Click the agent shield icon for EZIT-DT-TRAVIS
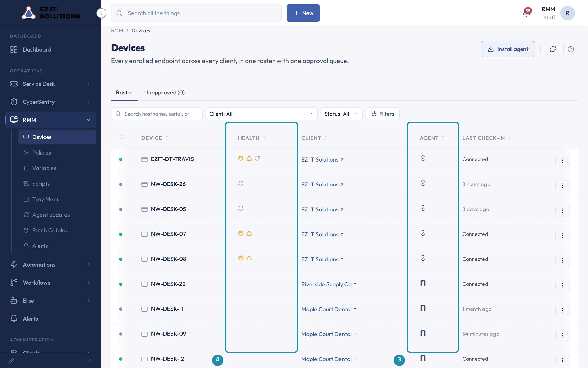 point(423,158)
